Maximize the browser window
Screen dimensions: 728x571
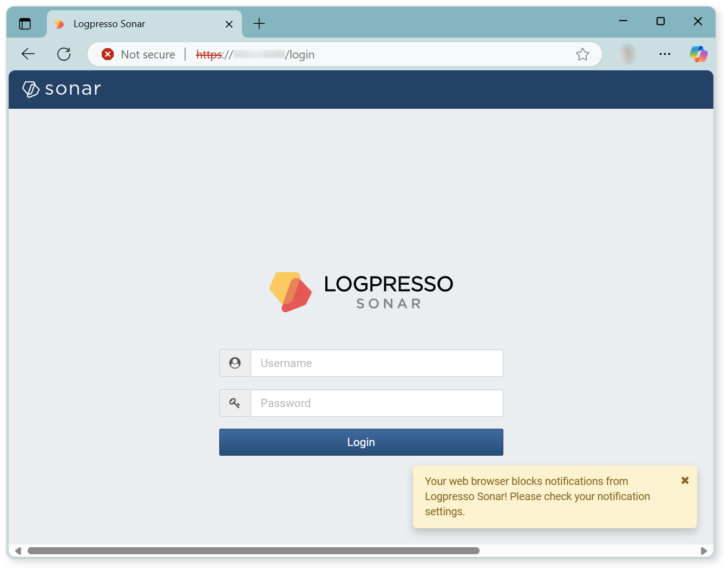pyautogui.click(x=660, y=21)
